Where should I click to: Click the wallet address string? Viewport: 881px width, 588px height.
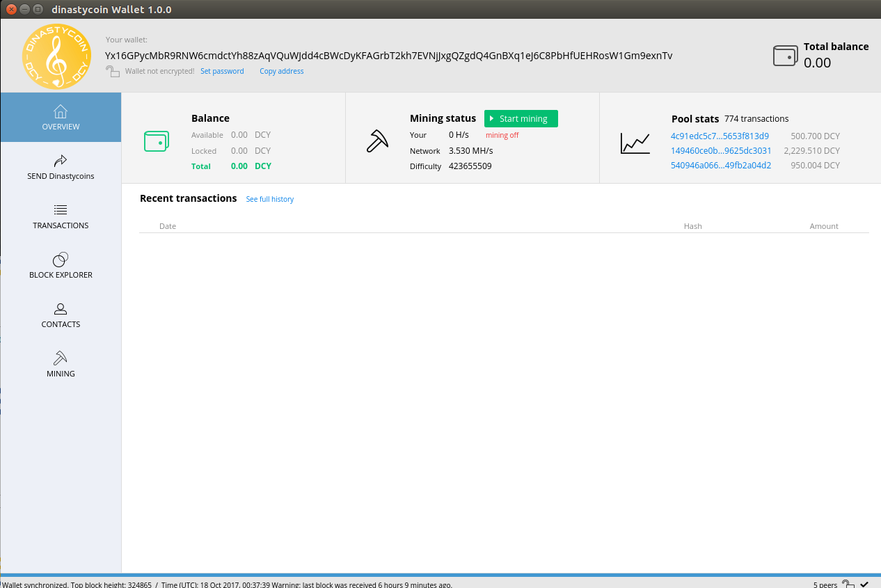click(x=389, y=56)
